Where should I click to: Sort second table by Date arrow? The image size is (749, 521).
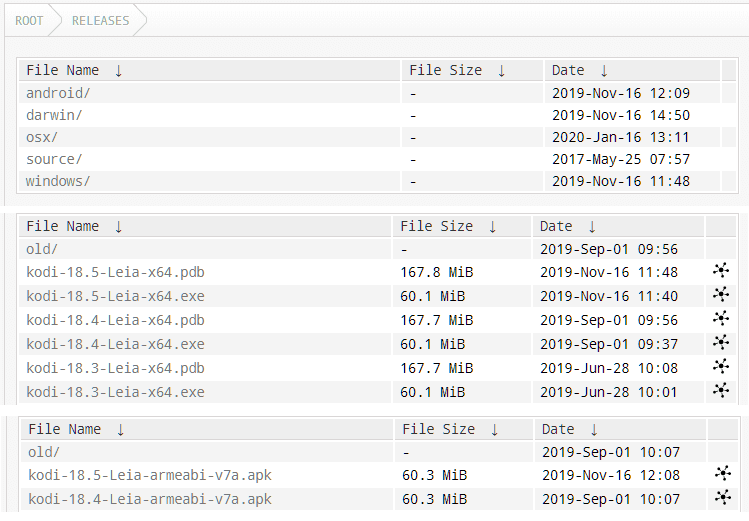click(592, 226)
